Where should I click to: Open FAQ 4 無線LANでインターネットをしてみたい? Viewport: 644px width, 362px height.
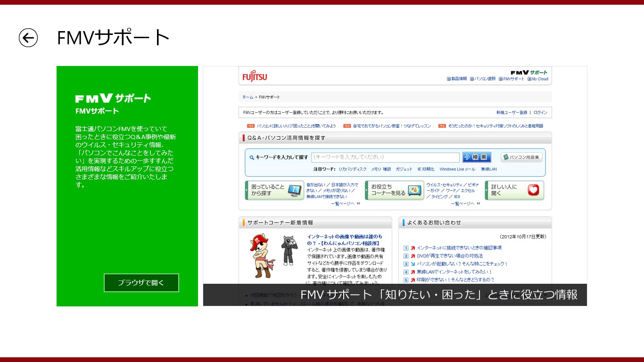tap(454, 272)
